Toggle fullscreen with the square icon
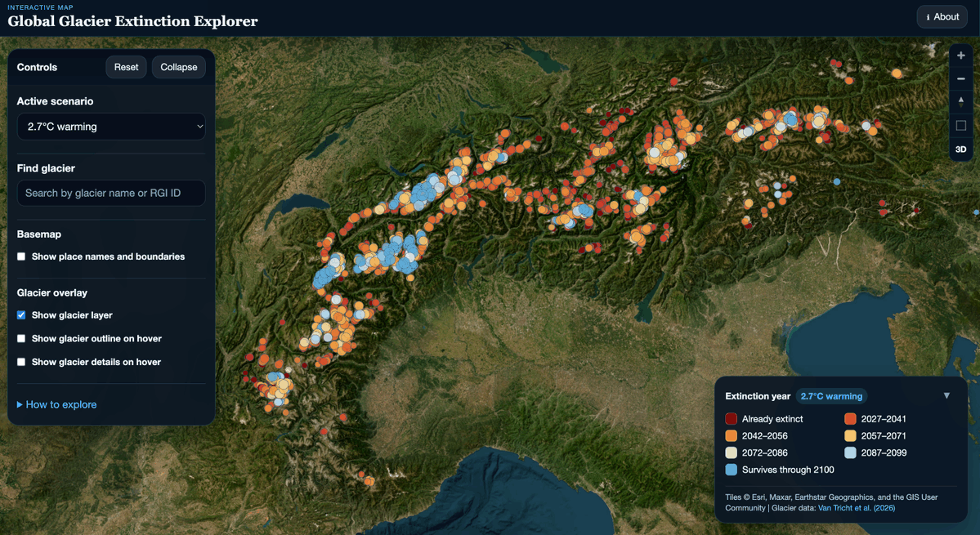 coord(960,126)
